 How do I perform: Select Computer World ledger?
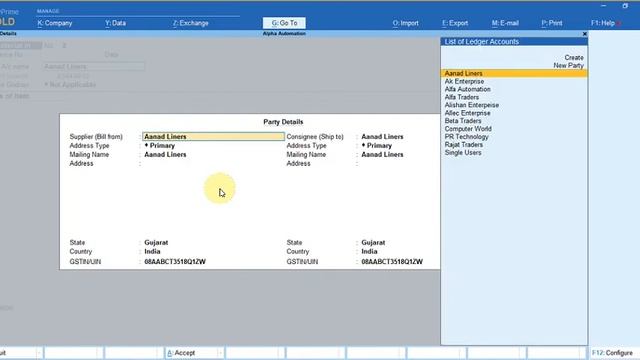[468, 129]
